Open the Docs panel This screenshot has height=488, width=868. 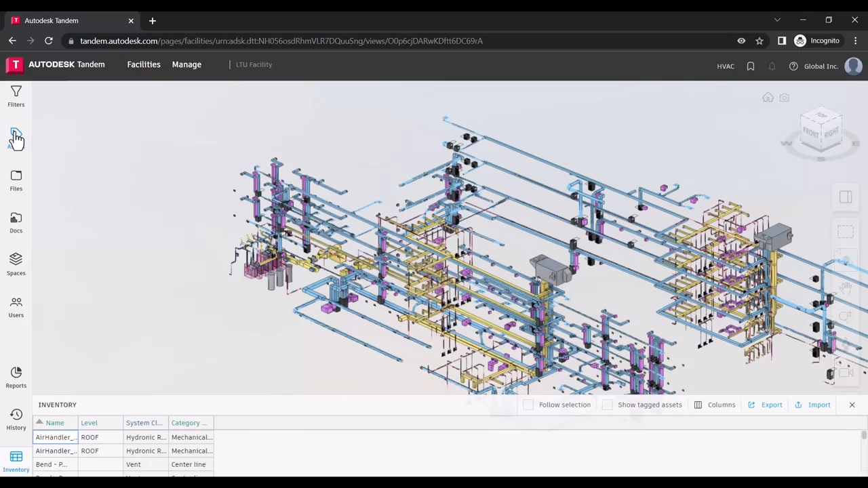click(x=16, y=222)
